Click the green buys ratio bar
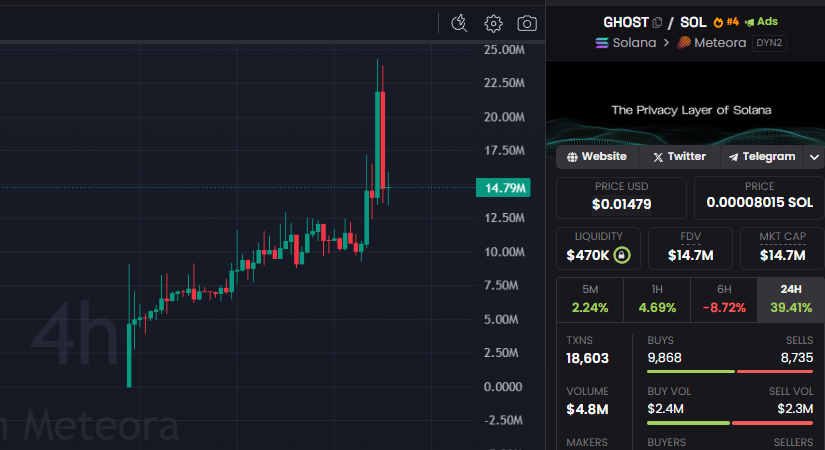Viewport: 825px width, 450px height. pos(691,372)
